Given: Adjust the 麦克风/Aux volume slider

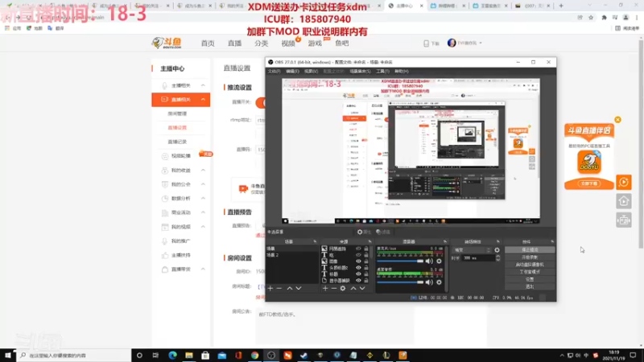Looking at the screenshot, I should 400,261.
